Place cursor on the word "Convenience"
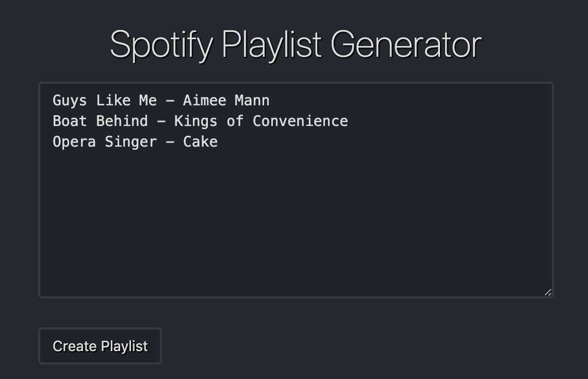This screenshot has width=588, height=379. pyautogui.click(x=300, y=121)
